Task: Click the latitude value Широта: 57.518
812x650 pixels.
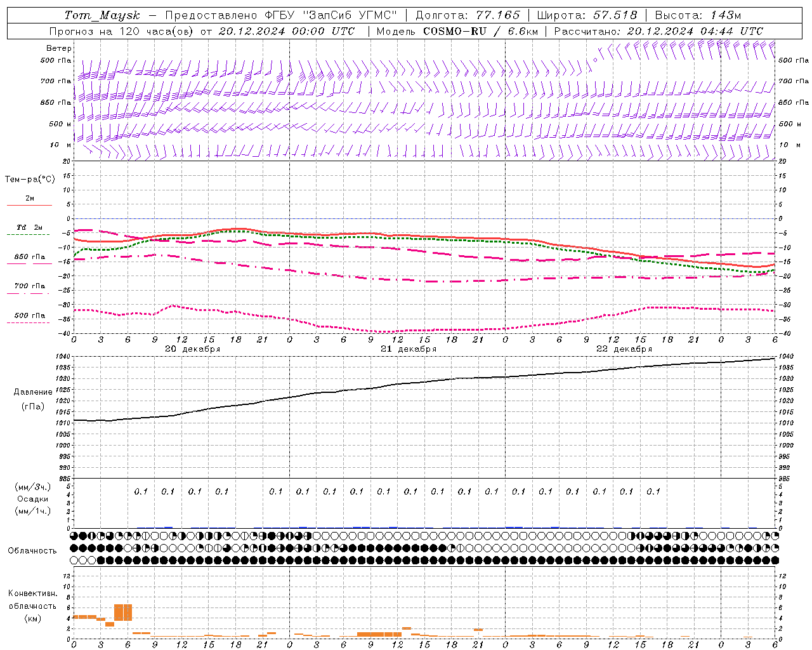Action: click(587, 15)
